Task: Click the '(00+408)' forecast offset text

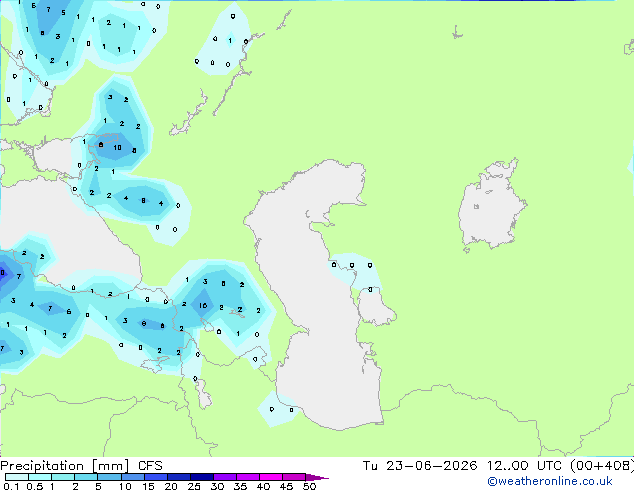Action: pyautogui.click(x=602, y=466)
